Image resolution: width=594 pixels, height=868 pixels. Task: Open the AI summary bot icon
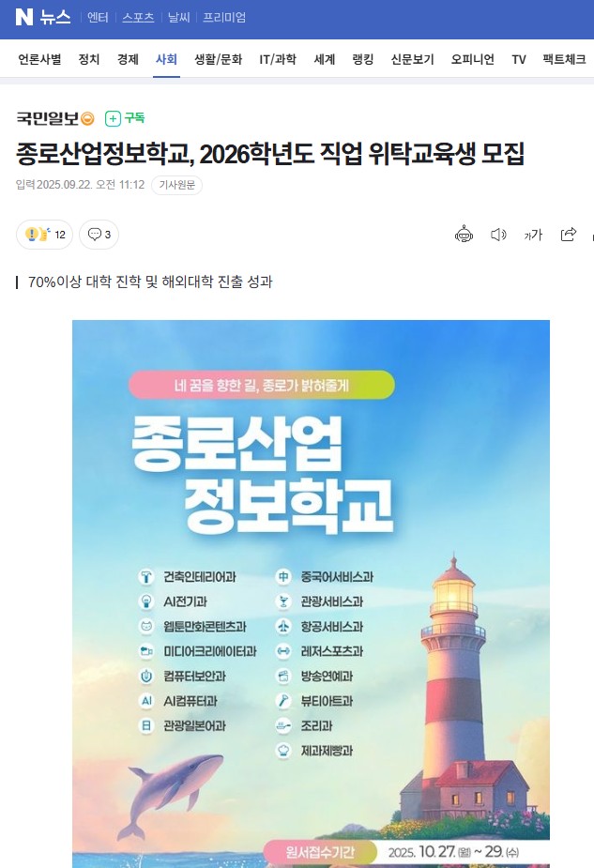464,235
